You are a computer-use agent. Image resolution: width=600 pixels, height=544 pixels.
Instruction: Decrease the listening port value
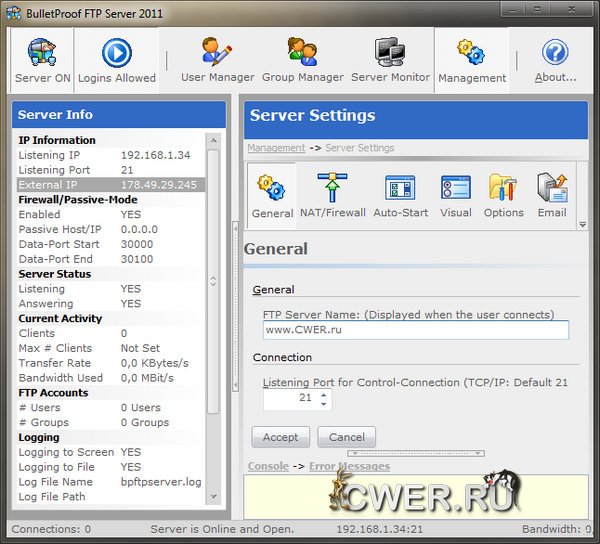(324, 404)
